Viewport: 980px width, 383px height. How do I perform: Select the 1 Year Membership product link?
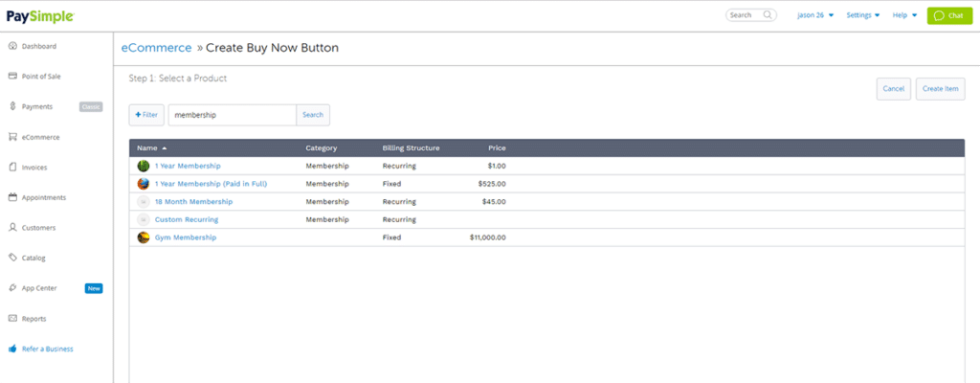[188, 167]
